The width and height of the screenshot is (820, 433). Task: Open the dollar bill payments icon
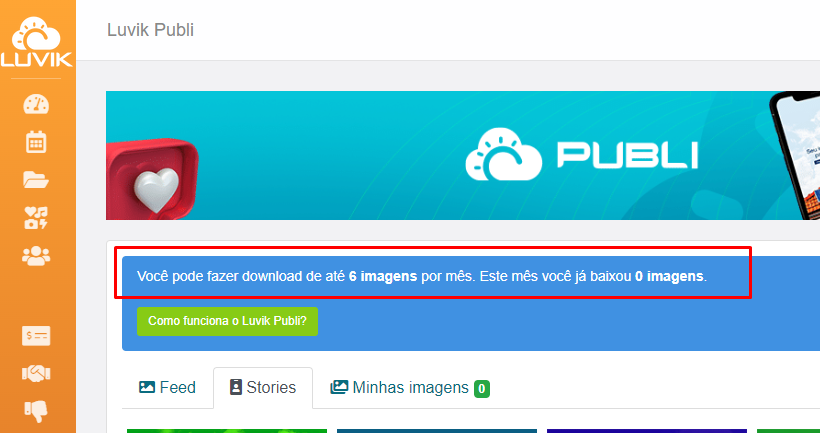pyautogui.click(x=36, y=336)
